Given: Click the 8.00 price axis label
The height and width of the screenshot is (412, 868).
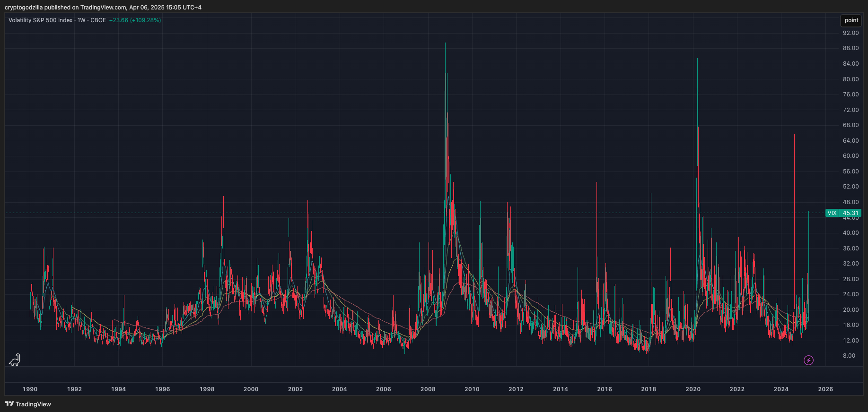Looking at the screenshot, I should tap(849, 356).
